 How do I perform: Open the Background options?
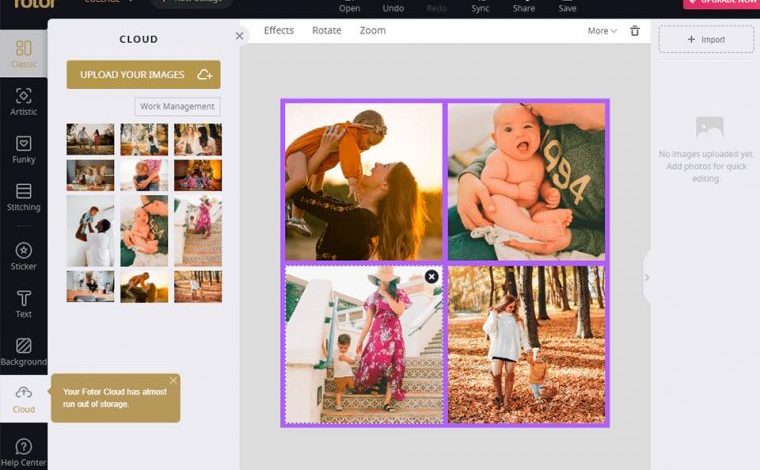(23, 351)
